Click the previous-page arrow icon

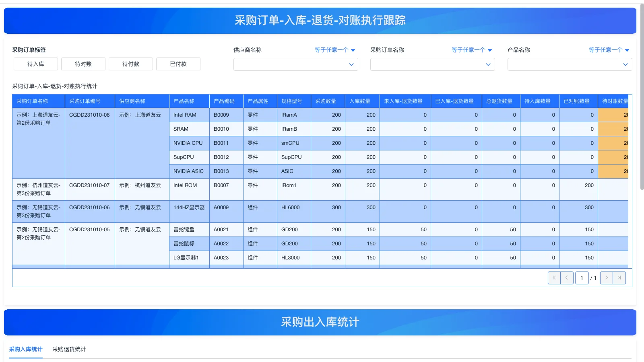pyautogui.click(x=567, y=278)
